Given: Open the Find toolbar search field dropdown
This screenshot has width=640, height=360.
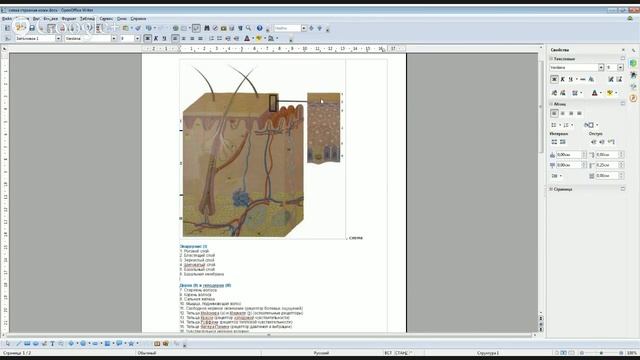Looking at the screenshot, I should [x=304, y=28].
